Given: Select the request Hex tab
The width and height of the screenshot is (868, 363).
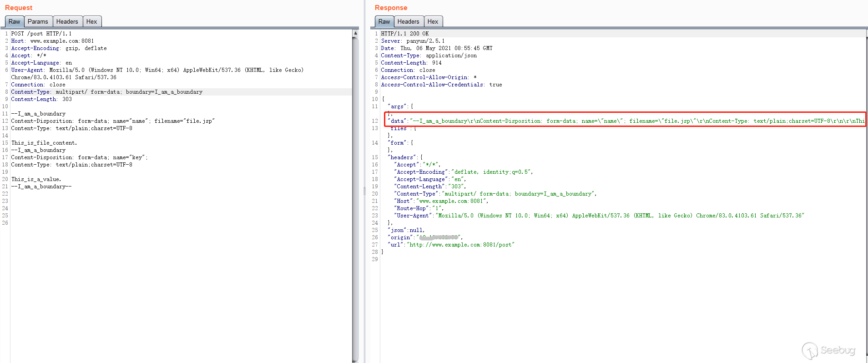Looking at the screenshot, I should coord(91,21).
